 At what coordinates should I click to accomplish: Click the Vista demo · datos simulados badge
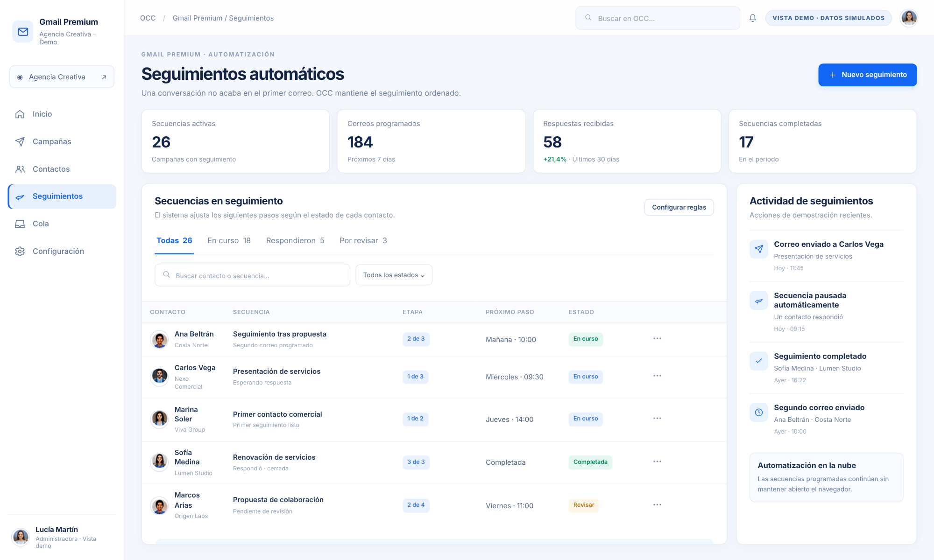click(828, 18)
